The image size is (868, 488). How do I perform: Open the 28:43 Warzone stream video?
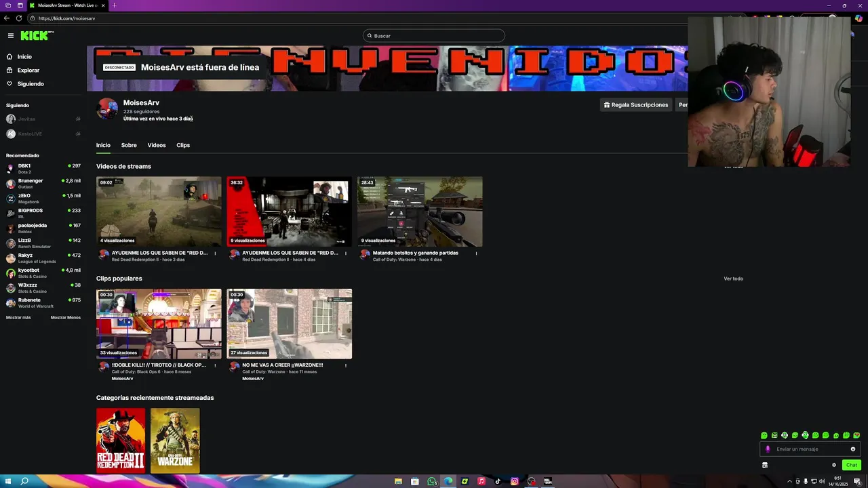pyautogui.click(x=420, y=211)
